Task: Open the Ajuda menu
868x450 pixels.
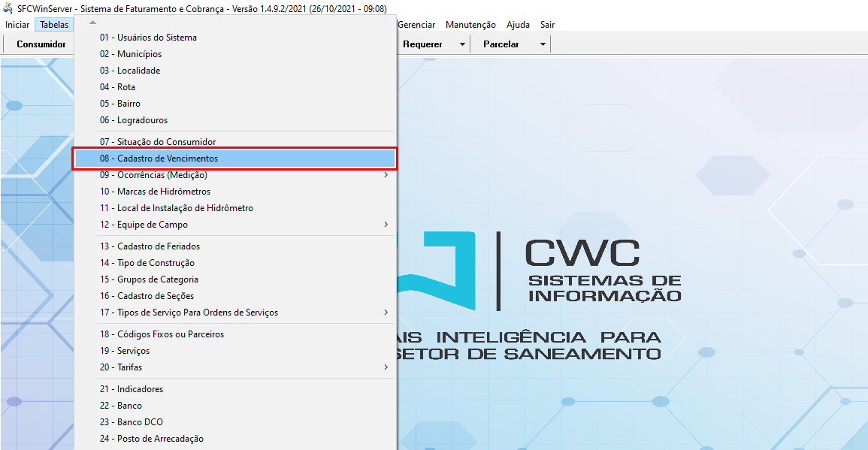Action: point(518,25)
